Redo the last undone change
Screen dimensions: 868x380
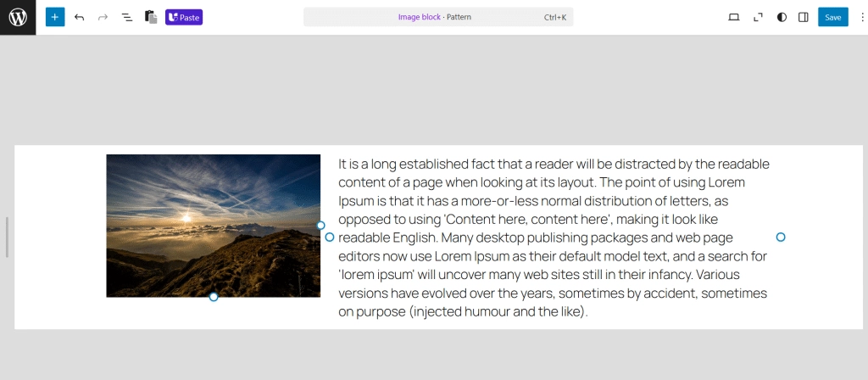103,17
